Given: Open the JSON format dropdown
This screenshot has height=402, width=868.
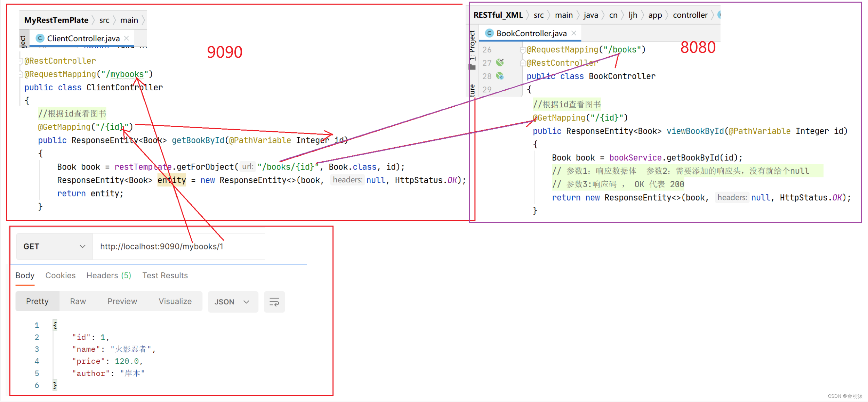Looking at the screenshot, I should [x=233, y=302].
